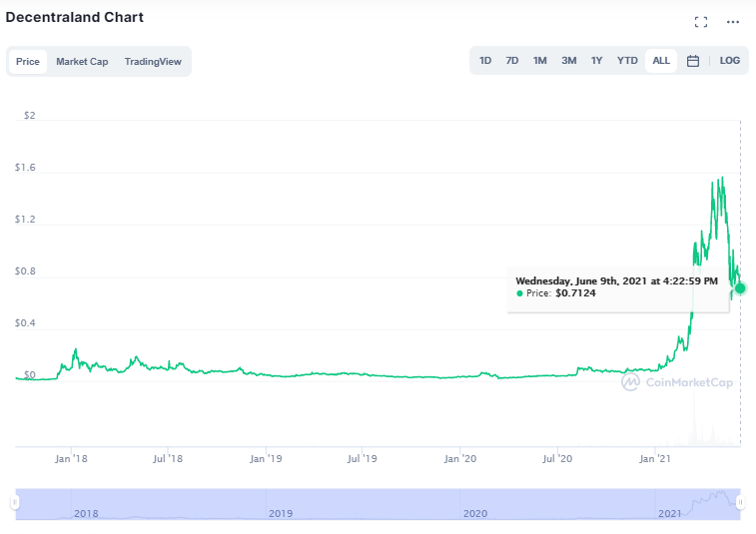Open the three-dot more options menu

[733, 22]
